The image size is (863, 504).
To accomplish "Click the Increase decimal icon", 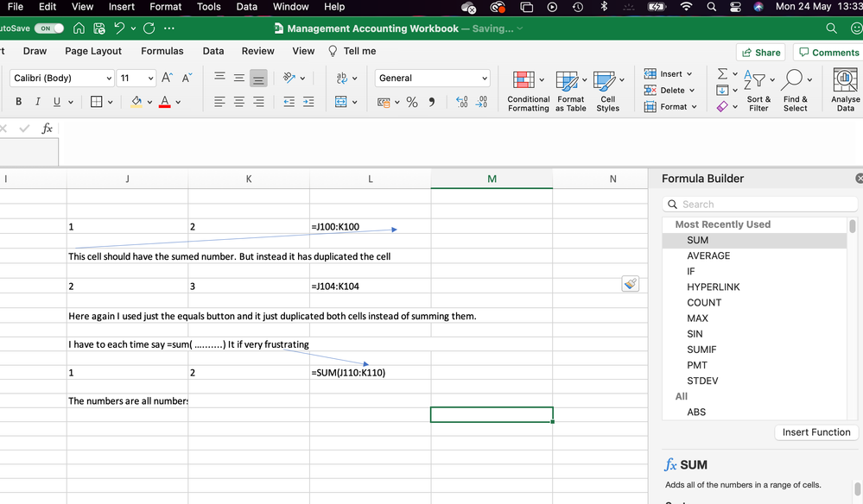I will coord(462,102).
